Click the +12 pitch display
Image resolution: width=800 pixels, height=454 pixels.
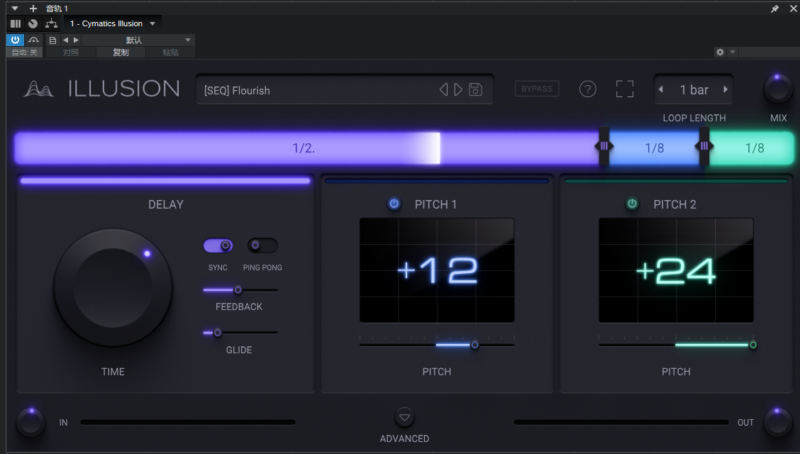[x=437, y=270]
